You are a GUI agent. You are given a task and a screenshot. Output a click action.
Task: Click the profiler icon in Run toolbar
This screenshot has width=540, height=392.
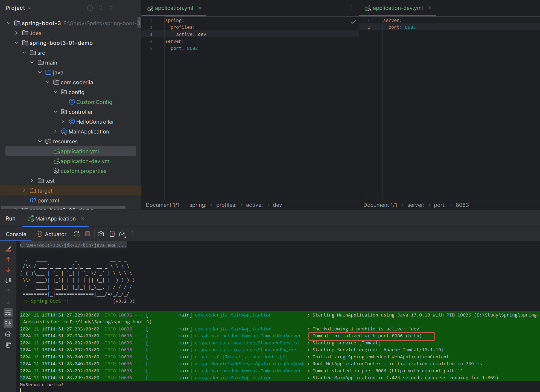click(122, 234)
